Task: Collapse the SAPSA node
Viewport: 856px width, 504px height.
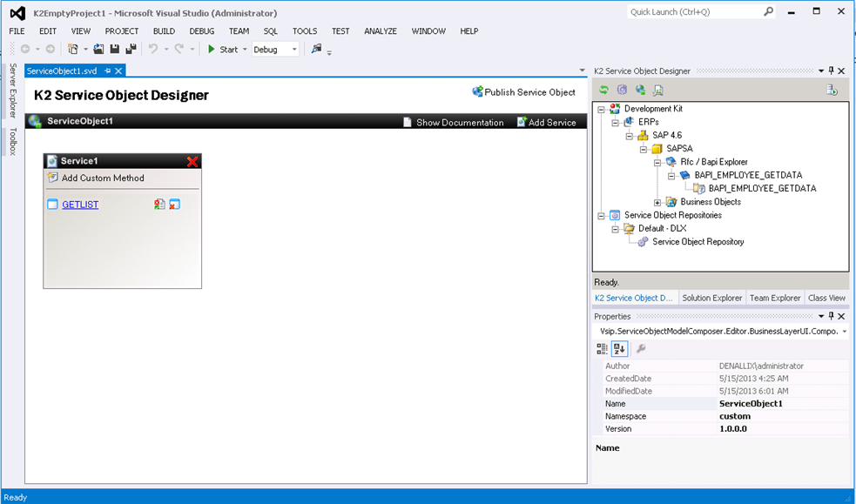Action: [644, 149]
